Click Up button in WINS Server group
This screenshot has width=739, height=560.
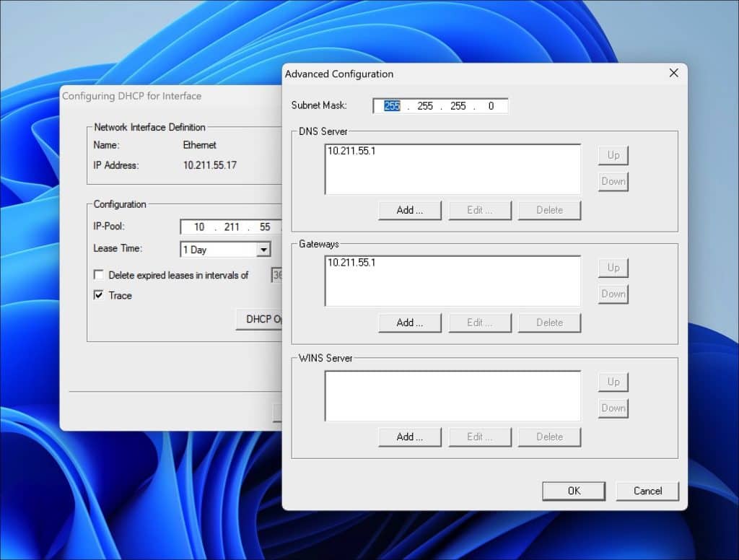pos(613,382)
